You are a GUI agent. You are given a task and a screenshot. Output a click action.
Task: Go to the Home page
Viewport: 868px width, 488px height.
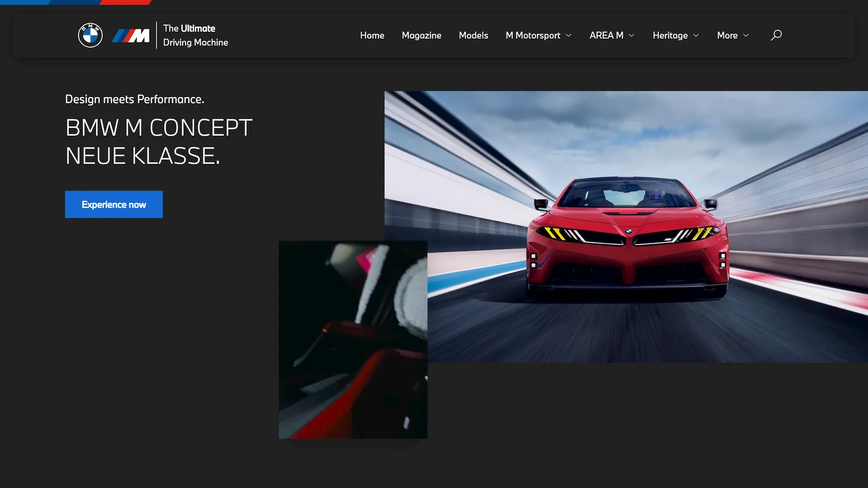[372, 35]
